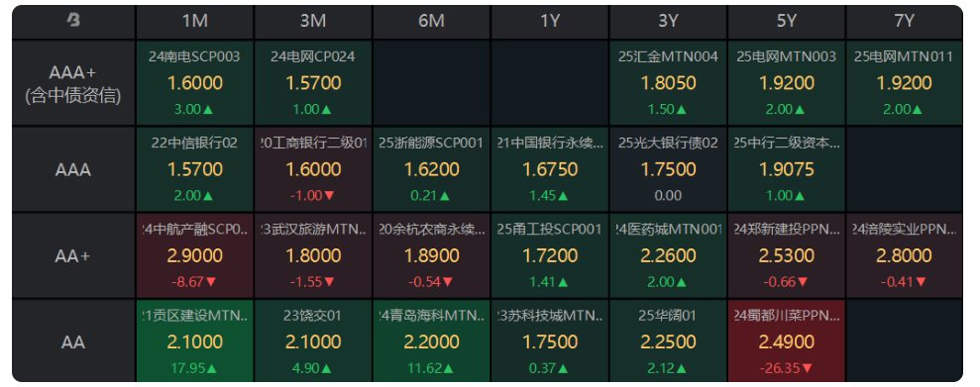Click the 25电网MTN011 cell at 1.9200

click(x=904, y=83)
